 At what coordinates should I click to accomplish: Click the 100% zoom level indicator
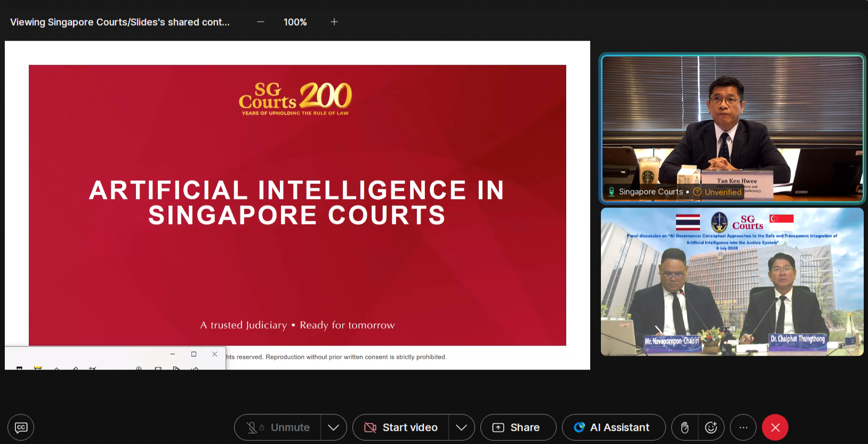tap(295, 22)
